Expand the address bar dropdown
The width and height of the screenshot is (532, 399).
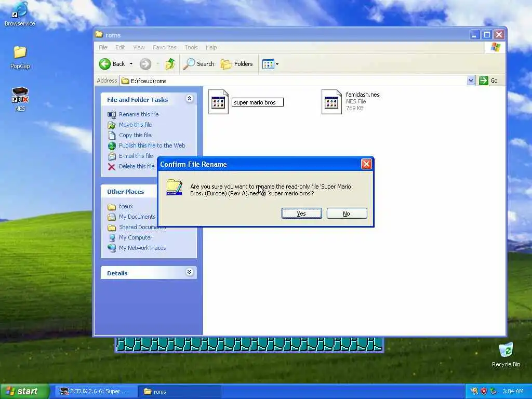click(x=471, y=81)
